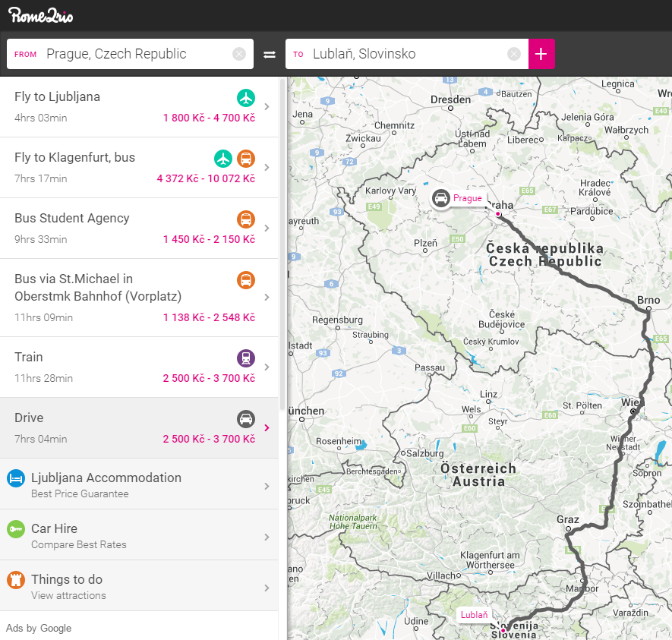Screen dimensions: 672x640
Task: Click the green Car Hire key icon
Action: (16, 529)
